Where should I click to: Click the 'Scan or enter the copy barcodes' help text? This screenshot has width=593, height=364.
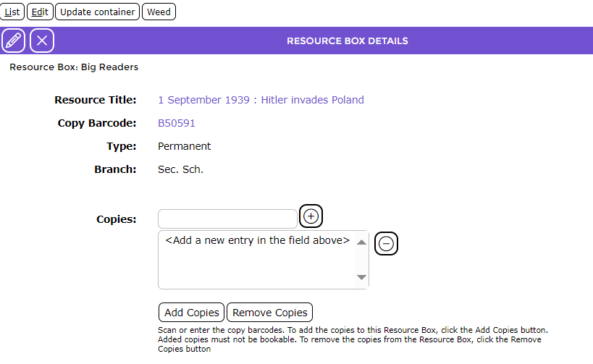(353, 339)
